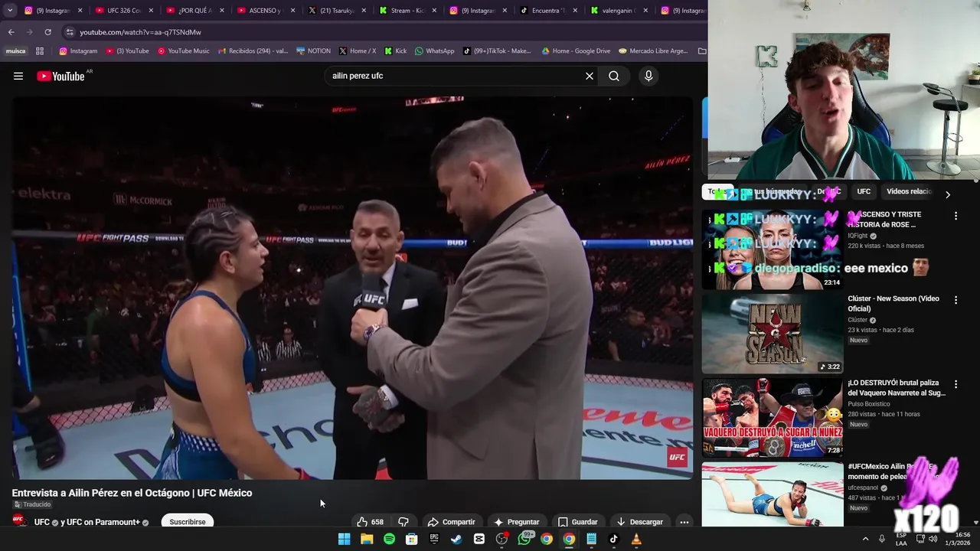This screenshot has height=551, width=980.
Task: Open the YouTube hamburger guide menu
Action: (18, 76)
